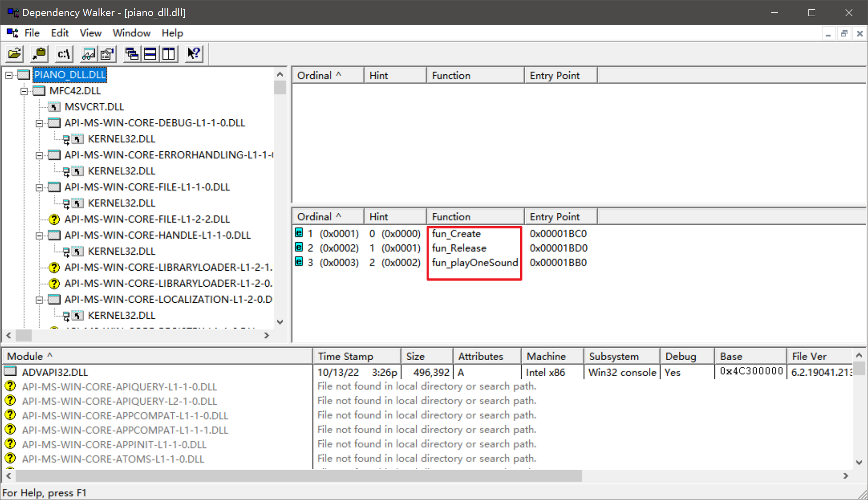The width and height of the screenshot is (868, 500).
Task: Select API-MS-WIN-CORE-HANDLE-L1-1-0.DLL tree entry
Action: pos(157,235)
